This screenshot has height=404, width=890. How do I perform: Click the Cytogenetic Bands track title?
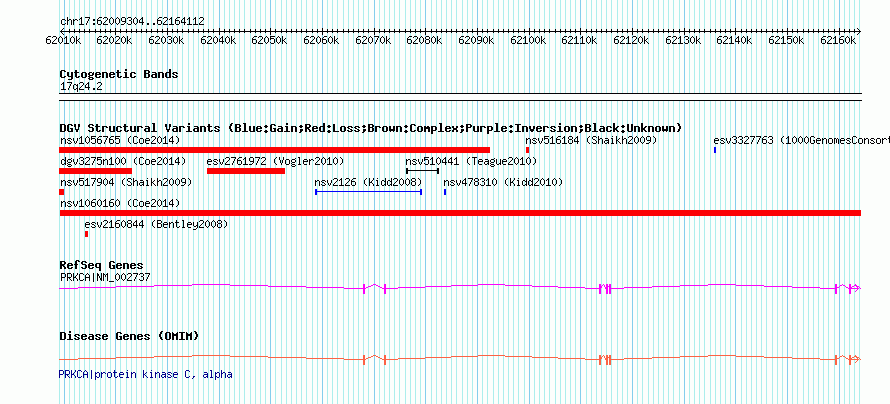(119, 74)
